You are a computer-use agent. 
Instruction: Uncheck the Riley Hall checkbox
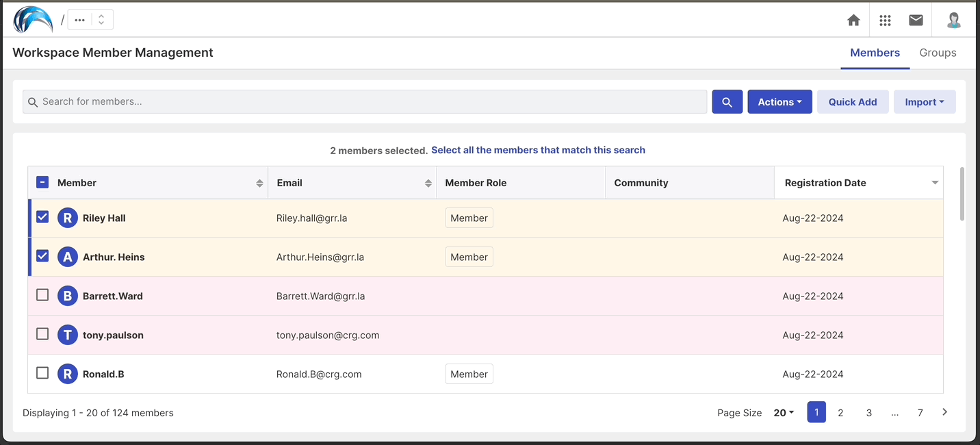point(42,217)
